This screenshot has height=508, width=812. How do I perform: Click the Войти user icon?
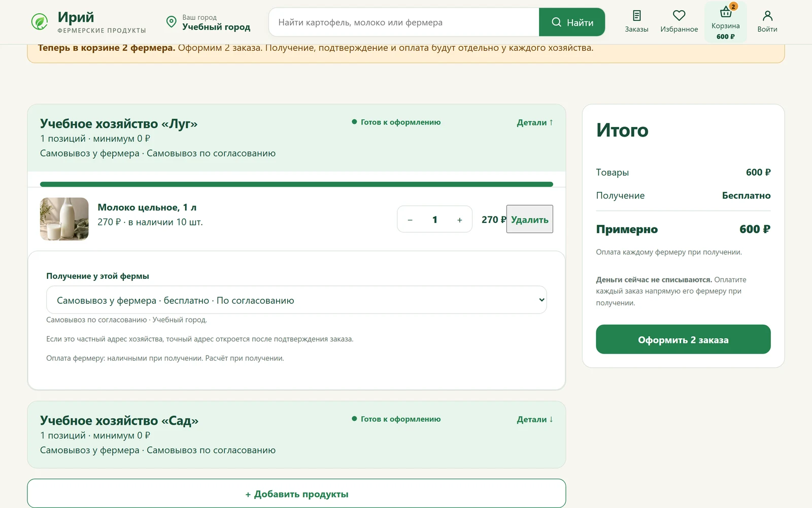[767, 16]
